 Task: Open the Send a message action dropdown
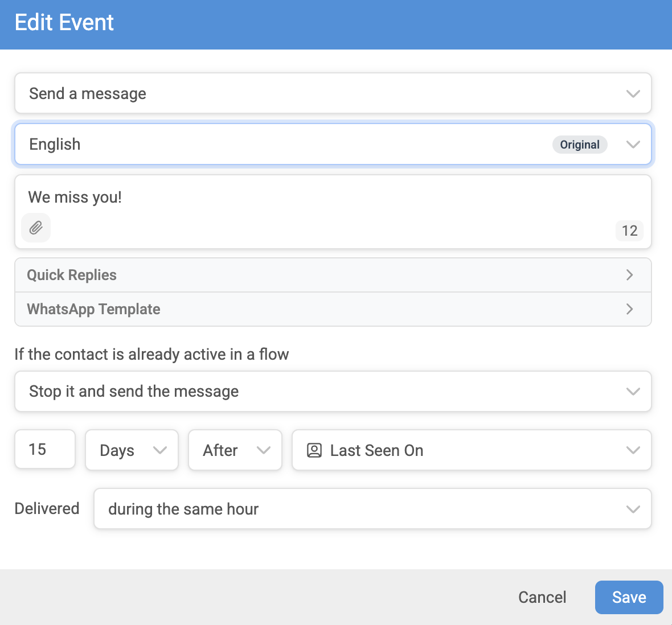pos(333,93)
